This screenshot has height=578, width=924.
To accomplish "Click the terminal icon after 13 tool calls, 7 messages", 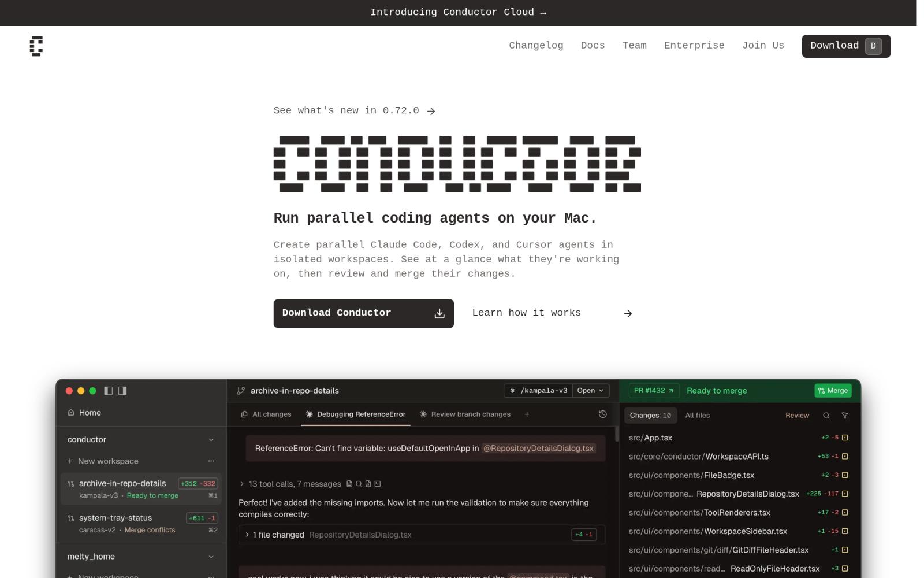I will (378, 484).
